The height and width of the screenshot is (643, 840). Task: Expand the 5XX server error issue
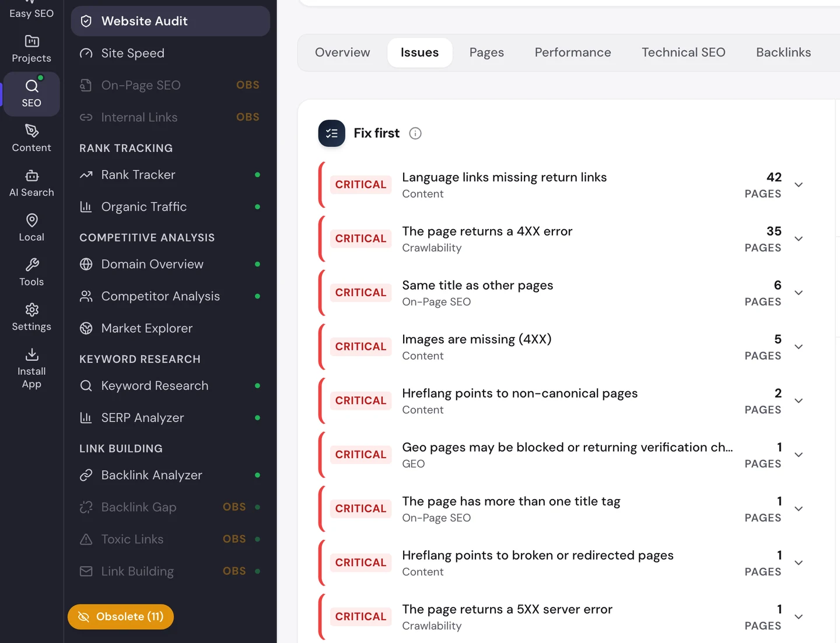[x=799, y=617]
